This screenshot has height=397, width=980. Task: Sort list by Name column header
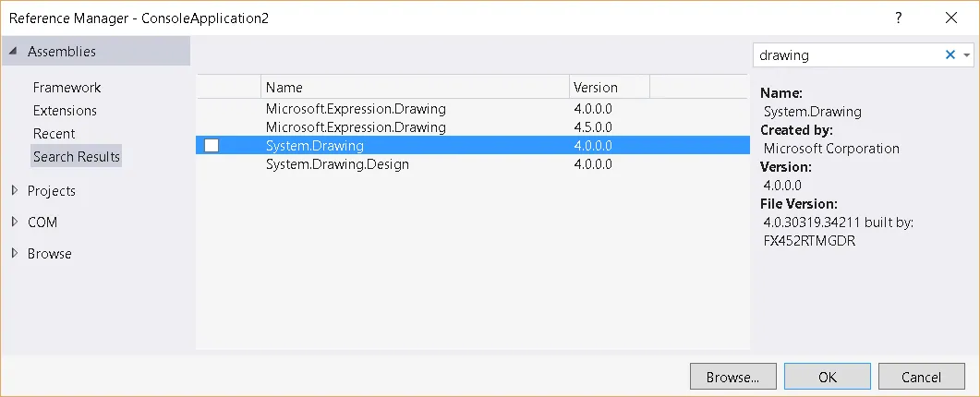click(414, 88)
